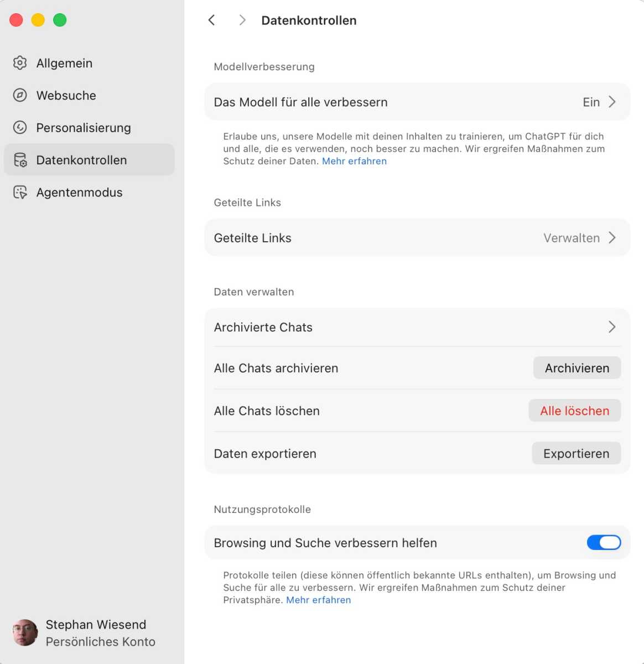
Task: Open the Agentenmodus settings section
Action: point(79,193)
